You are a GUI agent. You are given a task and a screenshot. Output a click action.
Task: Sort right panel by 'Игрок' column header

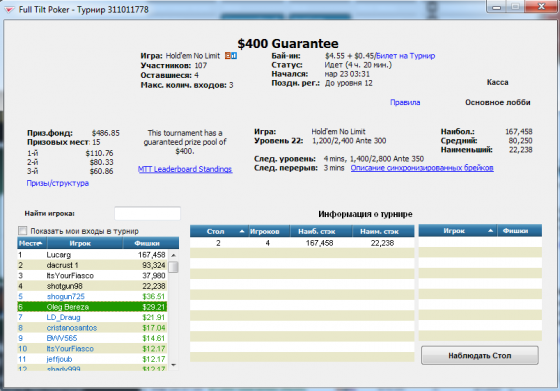coord(458,231)
